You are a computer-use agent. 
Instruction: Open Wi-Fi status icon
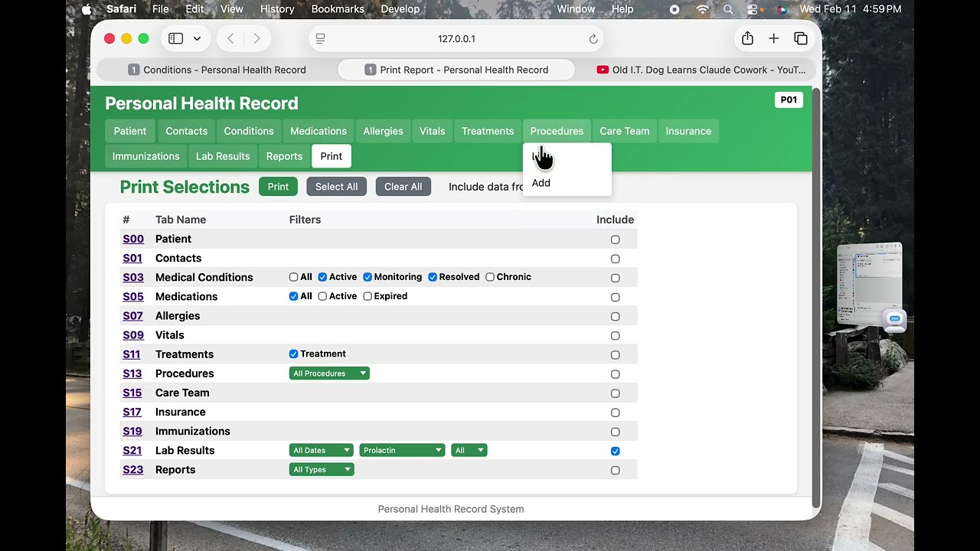pyautogui.click(x=702, y=9)
